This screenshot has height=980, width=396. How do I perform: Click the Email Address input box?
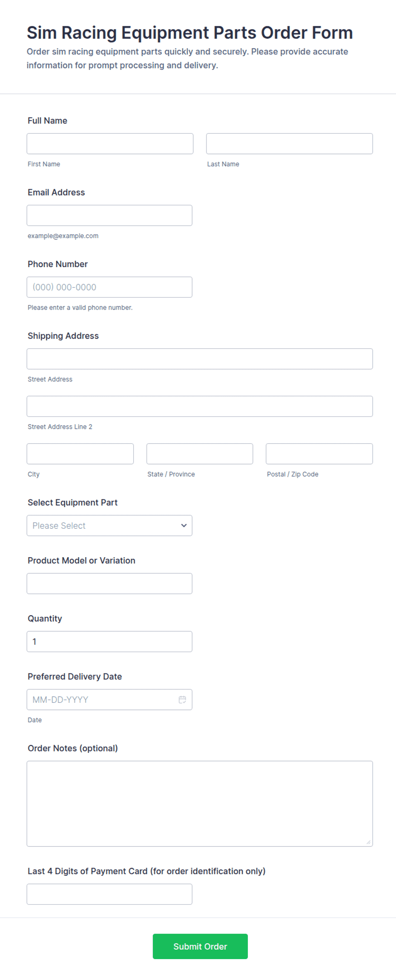pyautogui.click(x=109, y=216)
